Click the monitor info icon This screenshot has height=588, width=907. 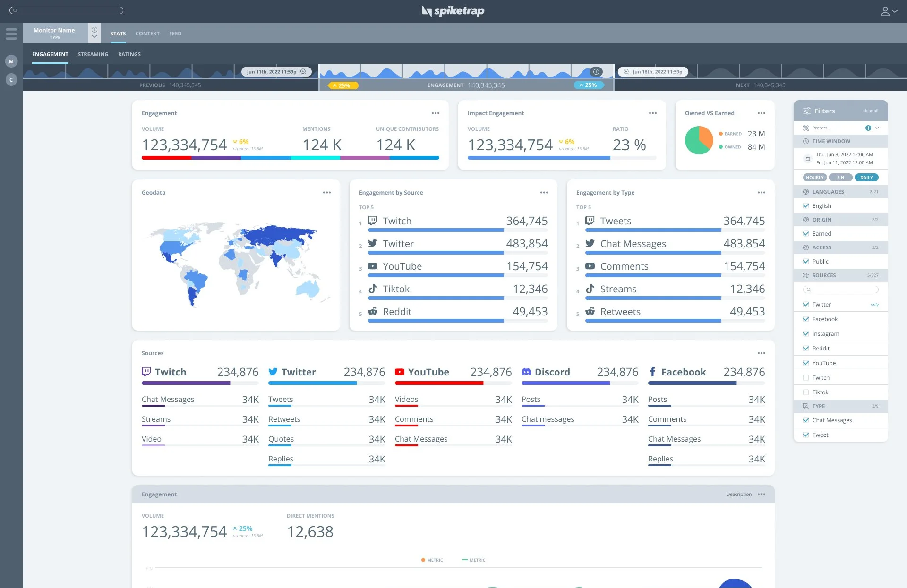(x=94, y=30)
